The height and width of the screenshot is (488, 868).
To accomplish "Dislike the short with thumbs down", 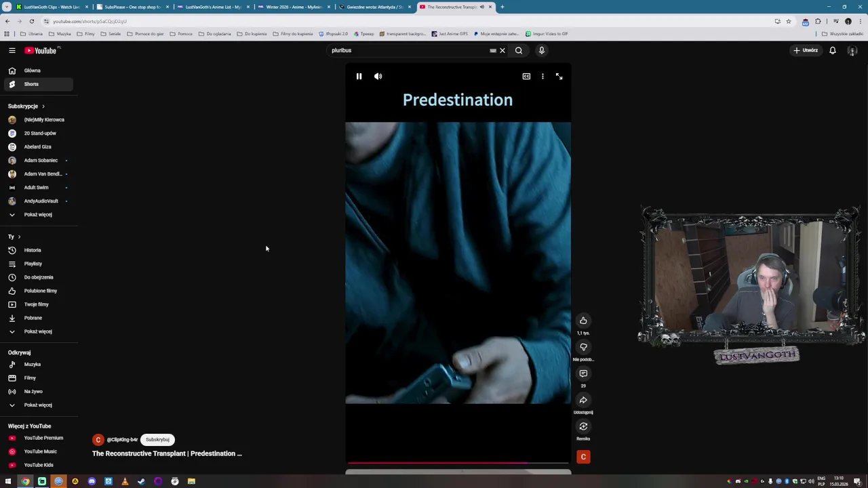I will pyautogui.click(x=583, y=347).
